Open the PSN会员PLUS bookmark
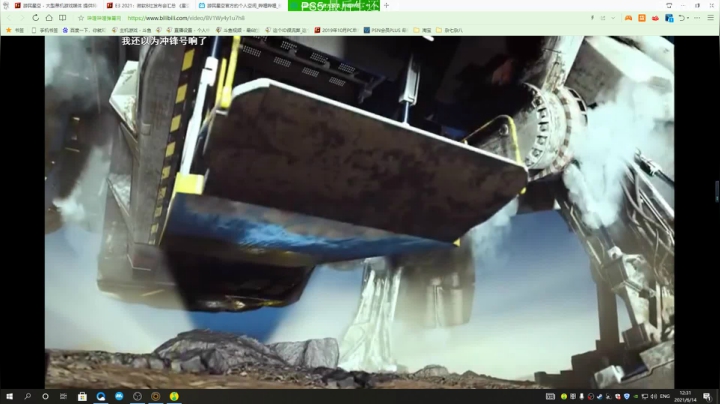 click(x=385, y=30)
